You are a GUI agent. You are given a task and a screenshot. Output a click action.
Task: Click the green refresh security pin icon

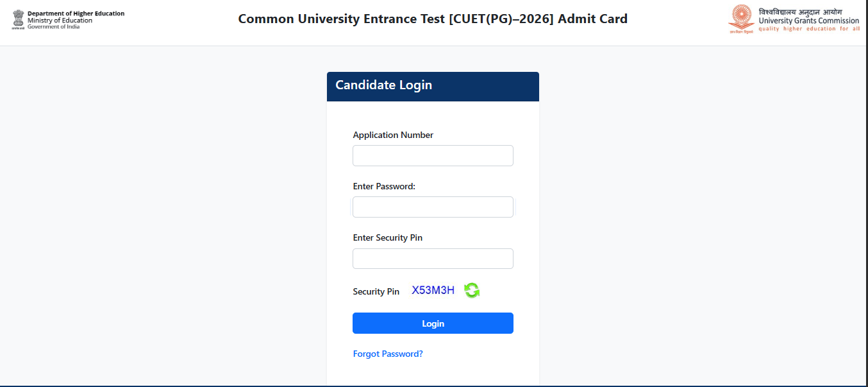pyautogui.click(x=472, y=290)
